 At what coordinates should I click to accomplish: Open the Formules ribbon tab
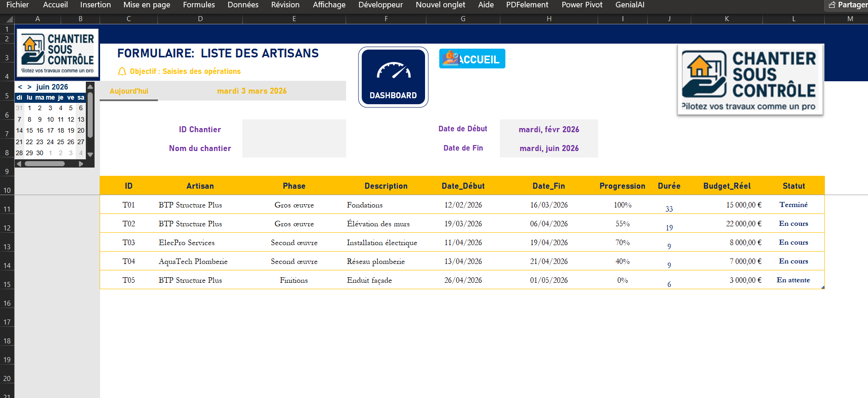click(199, 5)
